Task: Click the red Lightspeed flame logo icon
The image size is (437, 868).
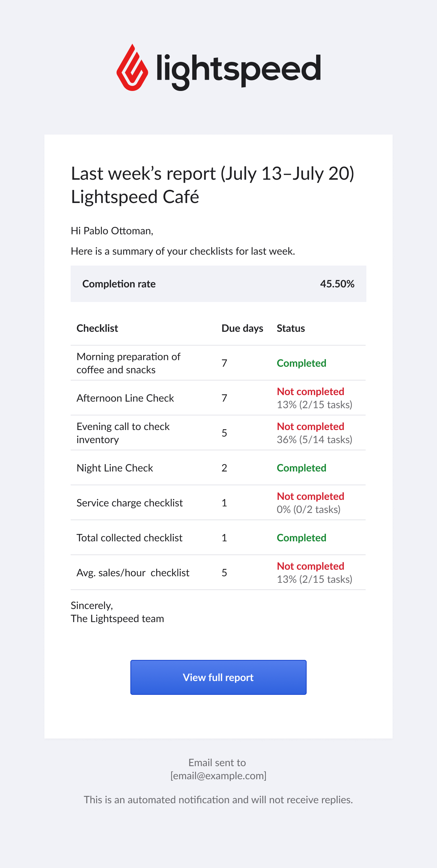Action: point(132,67)
